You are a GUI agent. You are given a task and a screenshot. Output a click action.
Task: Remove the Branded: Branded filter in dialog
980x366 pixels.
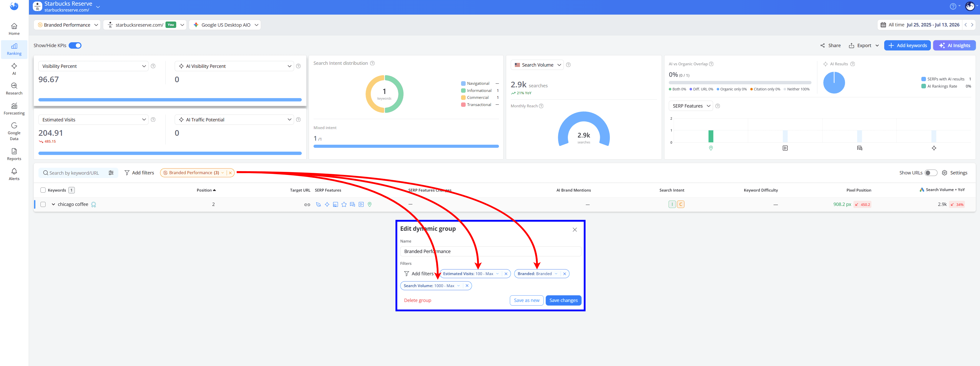click(x=565, y=274)
